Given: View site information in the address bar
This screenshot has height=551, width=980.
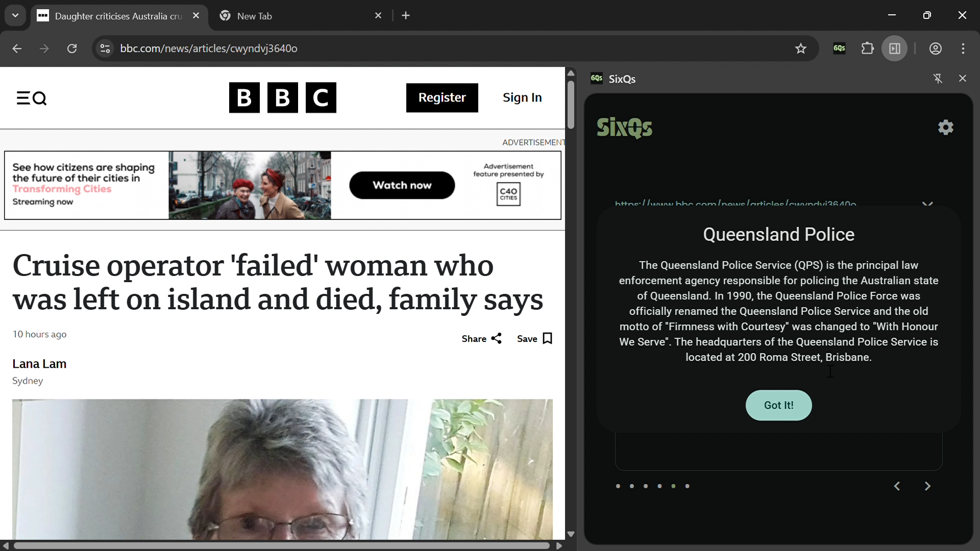Looking at the screenshot, I should coord(105,48).
